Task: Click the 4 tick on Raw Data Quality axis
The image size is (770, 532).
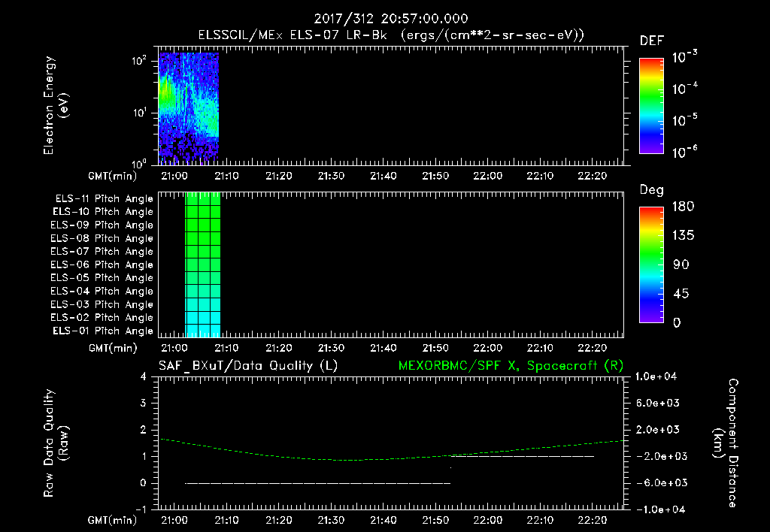Action: 144,377
